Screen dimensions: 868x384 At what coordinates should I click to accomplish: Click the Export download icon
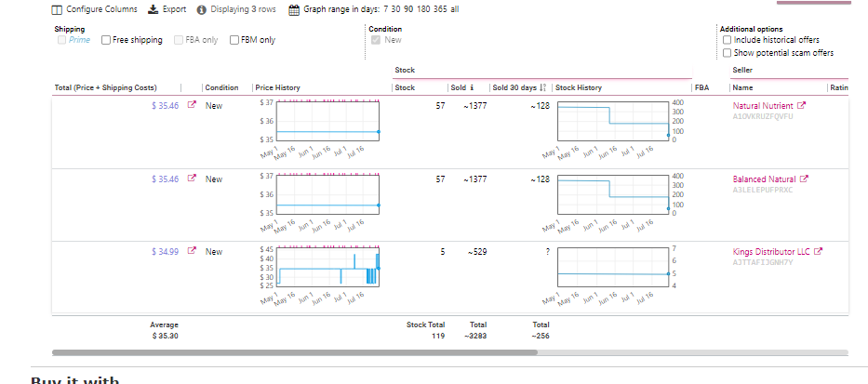click(x=154, y=9)
